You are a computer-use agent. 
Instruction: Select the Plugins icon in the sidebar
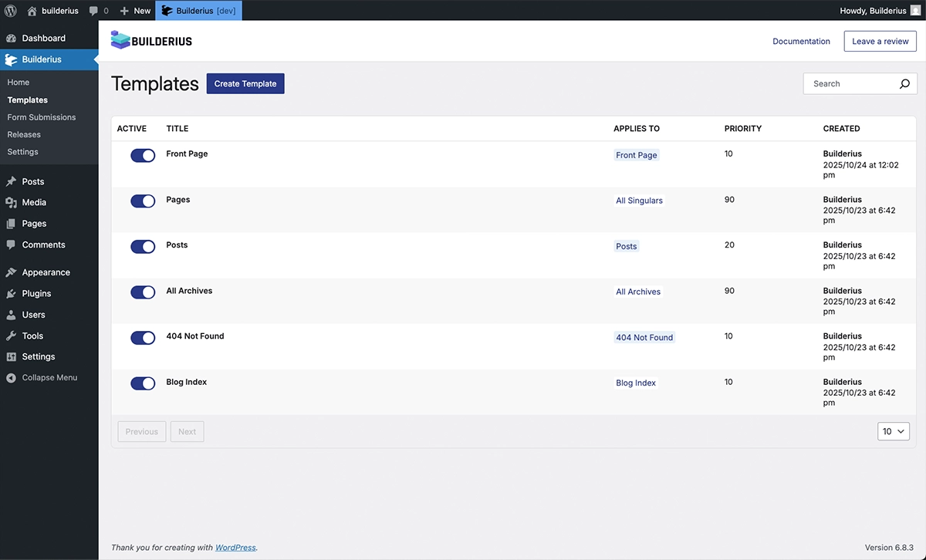(12, 293)
